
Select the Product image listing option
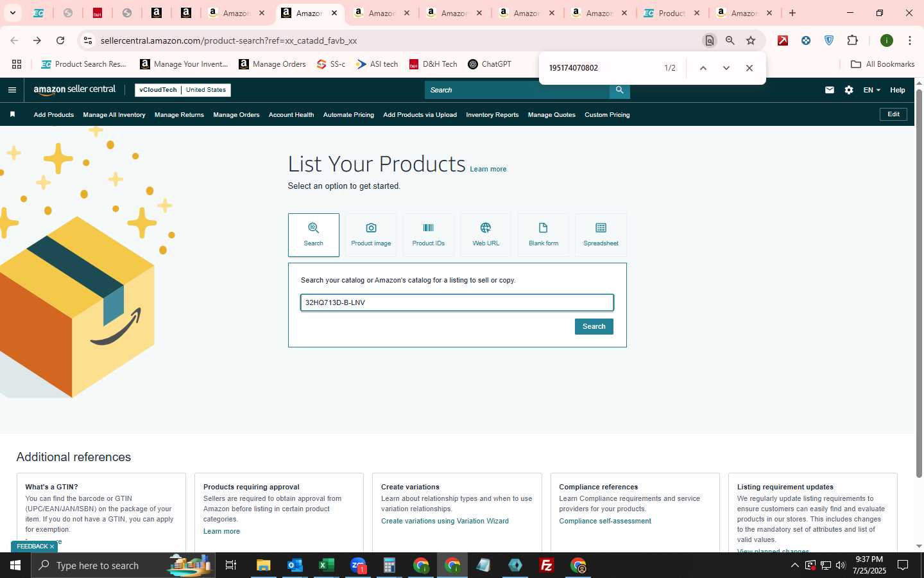coord(371,235)
